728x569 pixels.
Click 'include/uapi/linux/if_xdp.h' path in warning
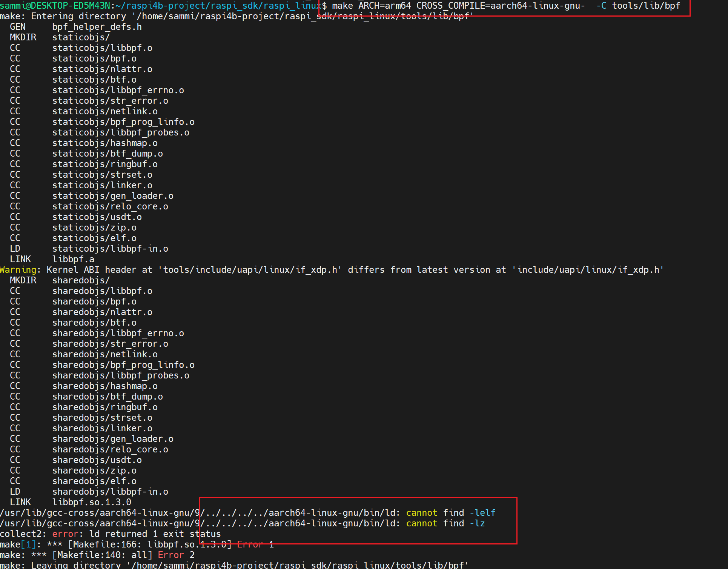[588, 270]
